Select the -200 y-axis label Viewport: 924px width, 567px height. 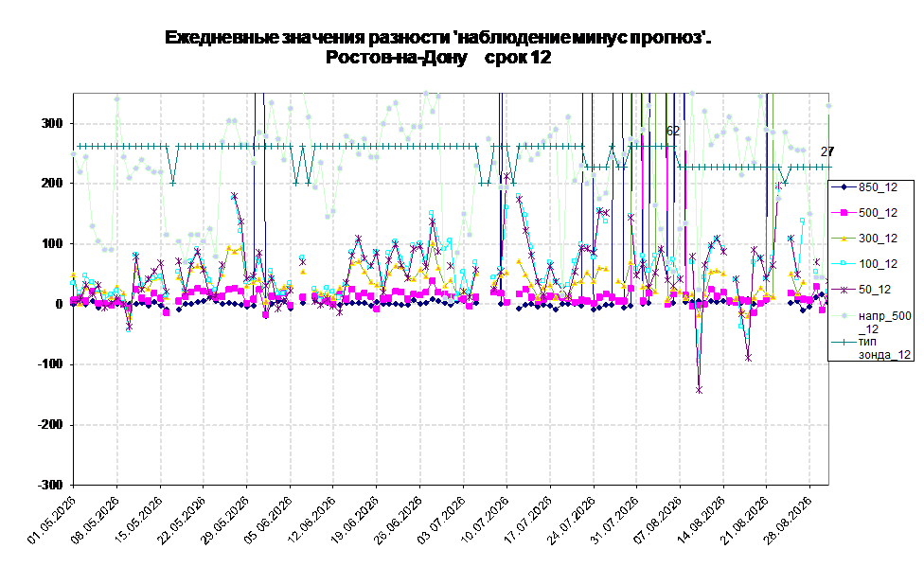tap(49, 424)
